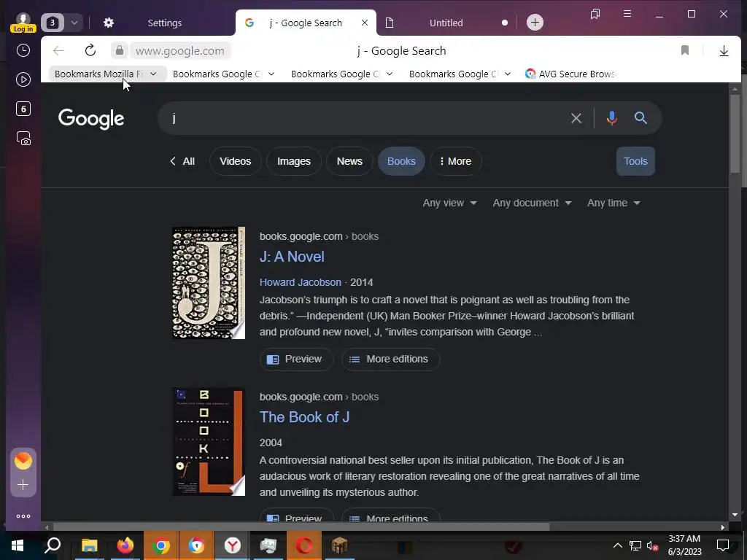
Task: Switch to the Settings tab
Action: [165, 23]
